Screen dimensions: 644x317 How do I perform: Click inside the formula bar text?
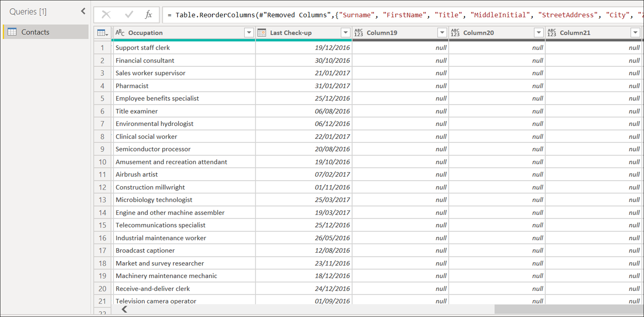368,15
